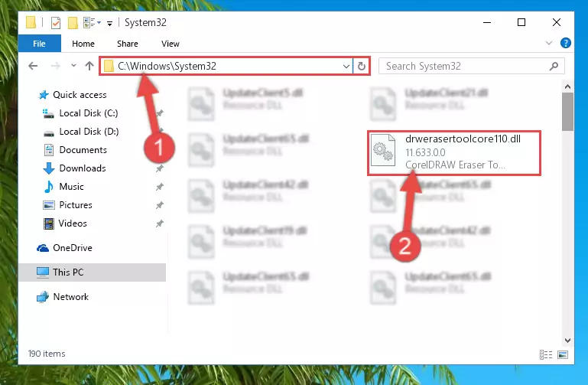The width and height of the screenshot is (588, 385).
Task: Click the scroll up arrow of file list
Action: pos(568,86)
